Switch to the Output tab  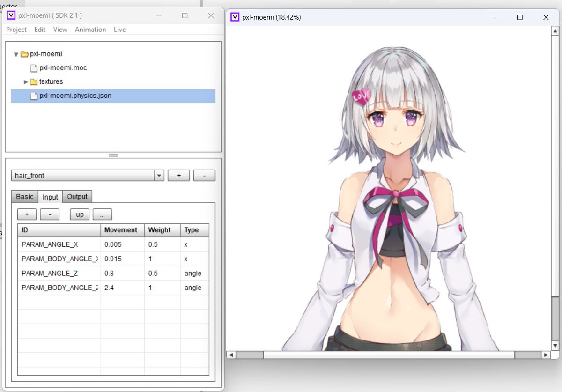pos(77,196)
